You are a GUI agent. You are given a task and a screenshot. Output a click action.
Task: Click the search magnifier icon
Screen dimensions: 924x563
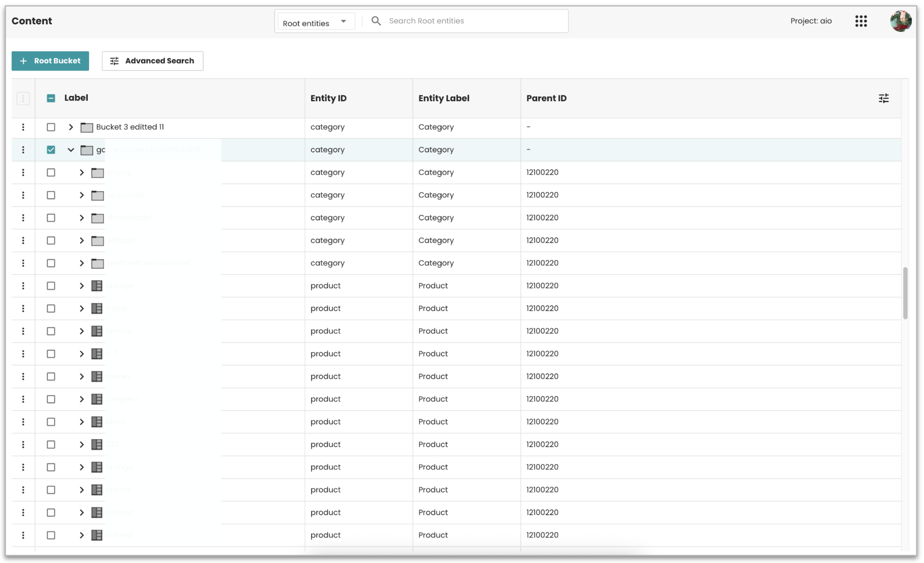click(376, 21)
